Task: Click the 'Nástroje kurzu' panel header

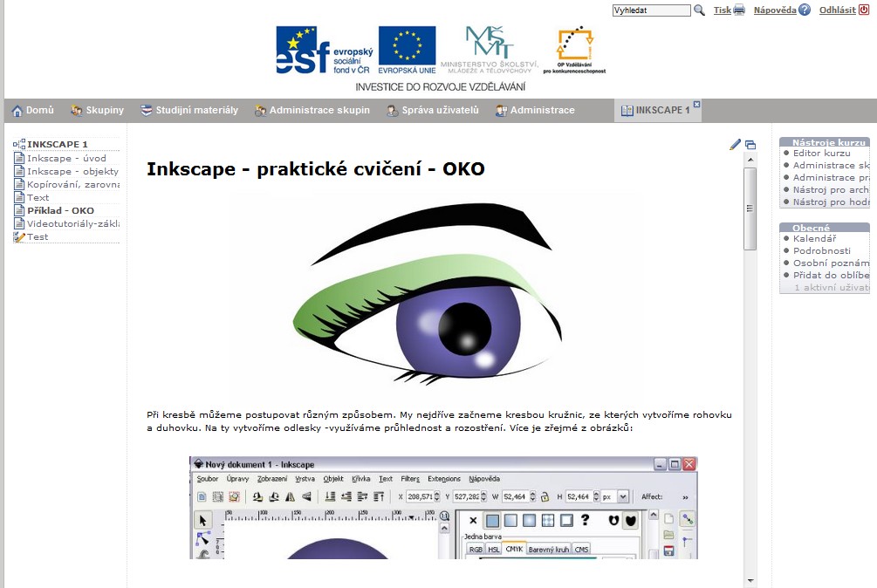Action: click(825, 142)
